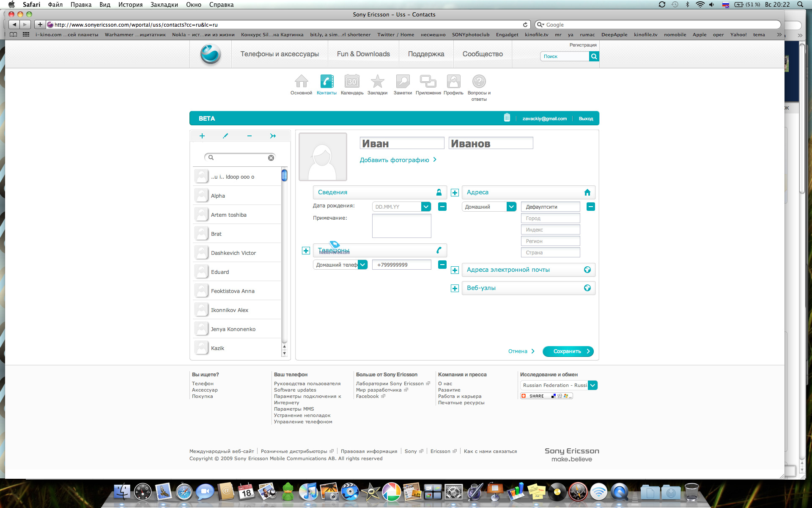Click the Сохранить button
This screenshot has width=812, height=508.
[x=568, y=351]
